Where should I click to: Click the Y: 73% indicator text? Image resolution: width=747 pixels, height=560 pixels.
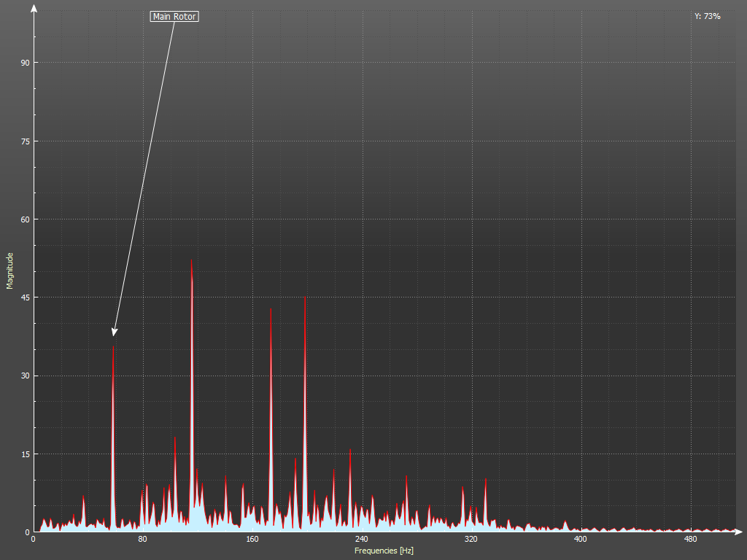(707, 16)
